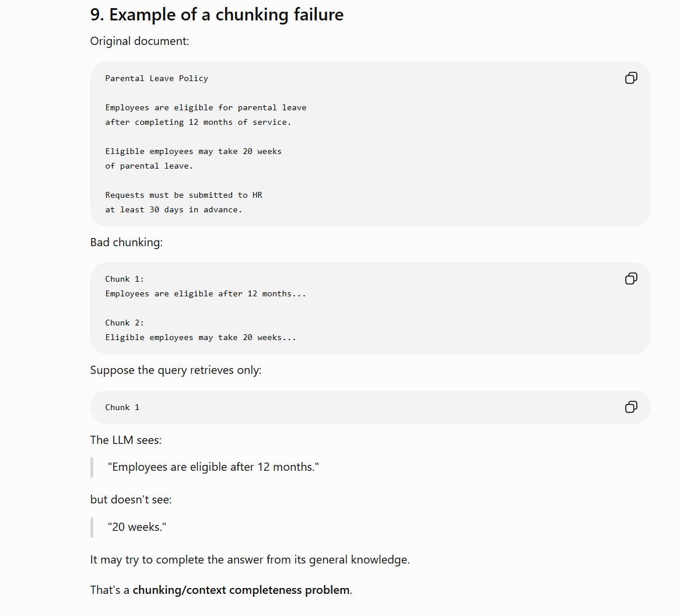This screenshot has height=616, width=680.
Task: Click the code line of parental leave.
Action: coord(149,166)
